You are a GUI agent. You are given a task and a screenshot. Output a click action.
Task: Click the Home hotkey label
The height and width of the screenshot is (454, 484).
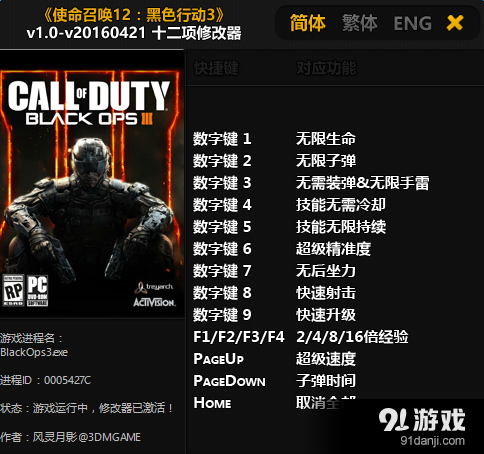[x=212, y=403]
